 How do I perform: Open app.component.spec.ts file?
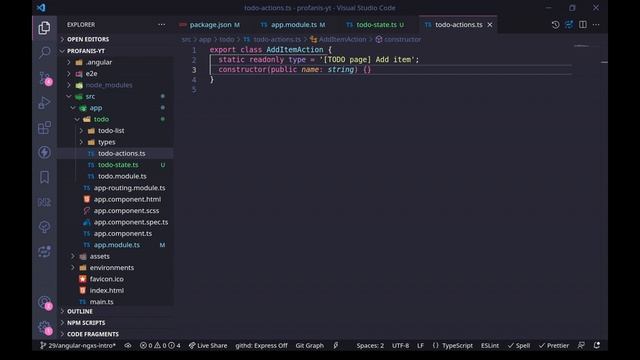131,222
